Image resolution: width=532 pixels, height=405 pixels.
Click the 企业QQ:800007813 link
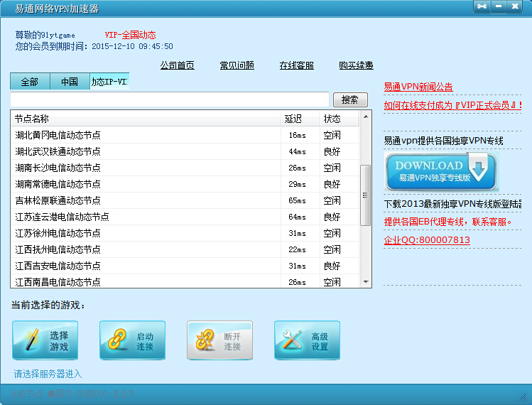point(427,240)
